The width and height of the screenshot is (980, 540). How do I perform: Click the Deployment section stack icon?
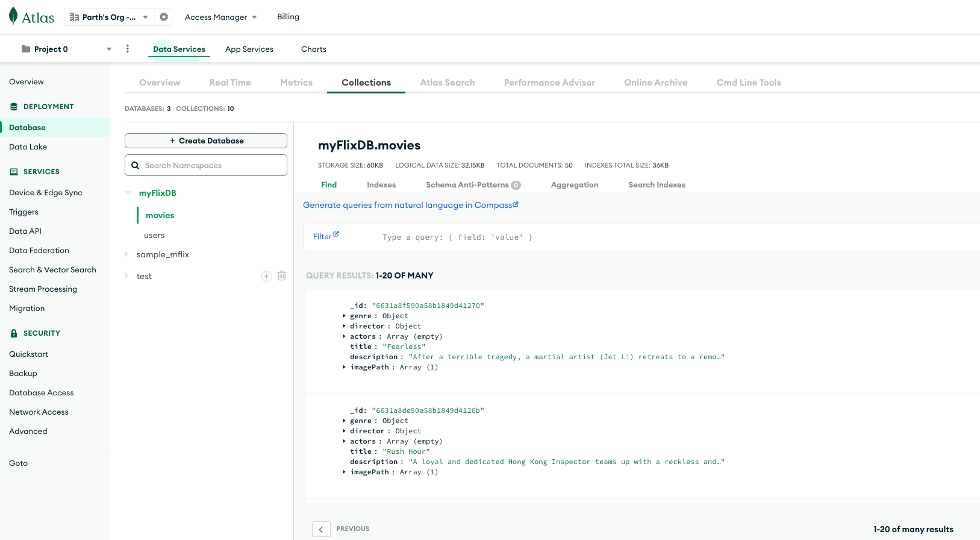14,107
